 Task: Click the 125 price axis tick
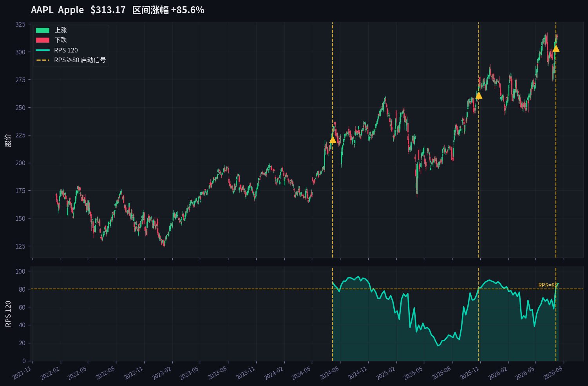tap(20, 246)
